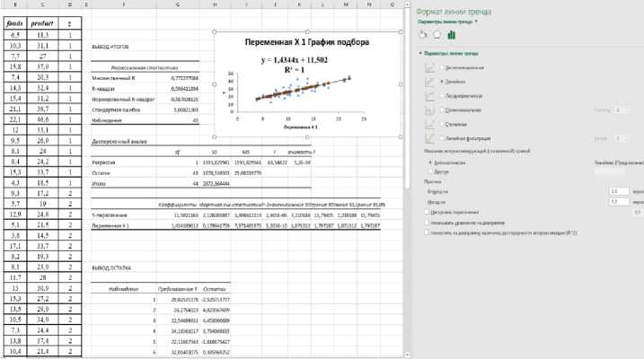Click the scatter plot area of the chart
The image size is (644, 359).
[x=300, y=92]
